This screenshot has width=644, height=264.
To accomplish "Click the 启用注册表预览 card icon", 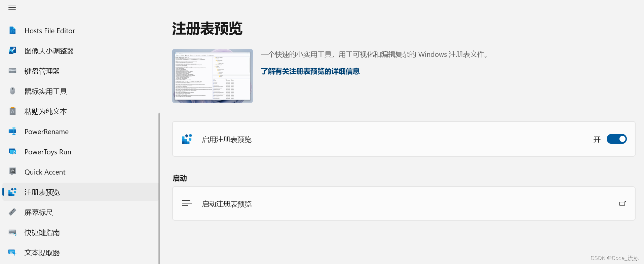I will (x=187, y=139).
